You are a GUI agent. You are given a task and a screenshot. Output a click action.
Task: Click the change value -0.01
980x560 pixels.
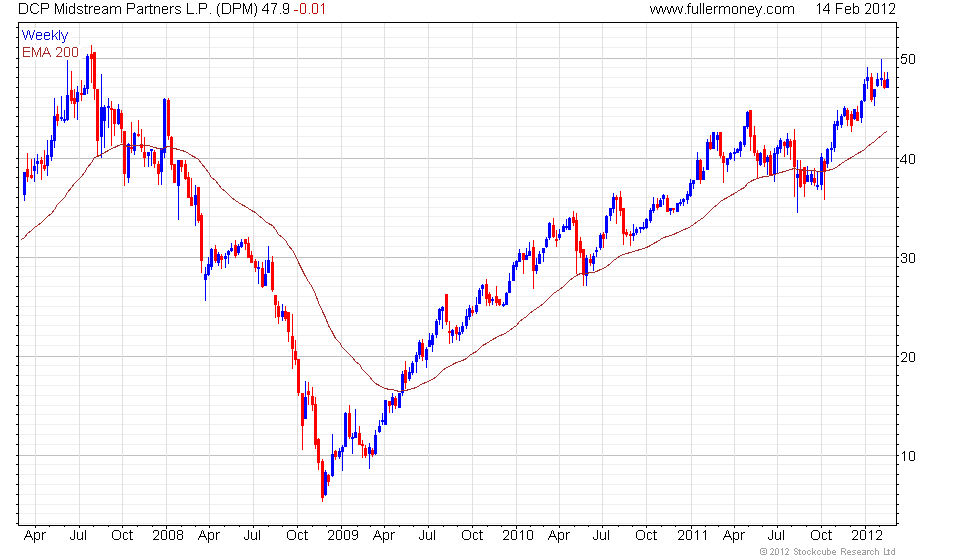310,9
